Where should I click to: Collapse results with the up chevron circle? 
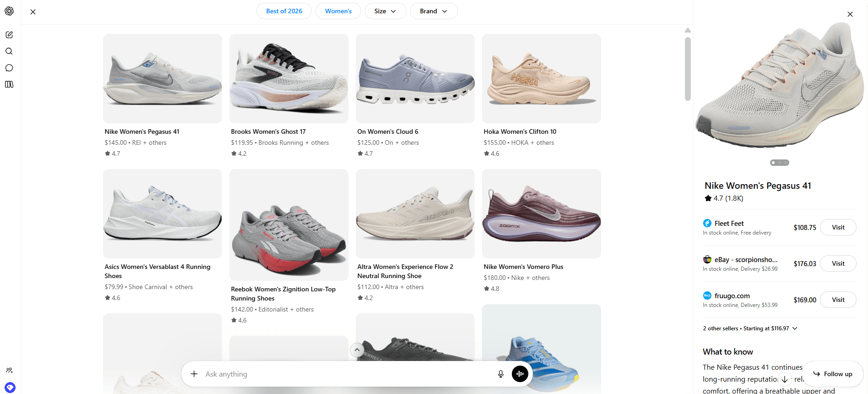point(357,350)
